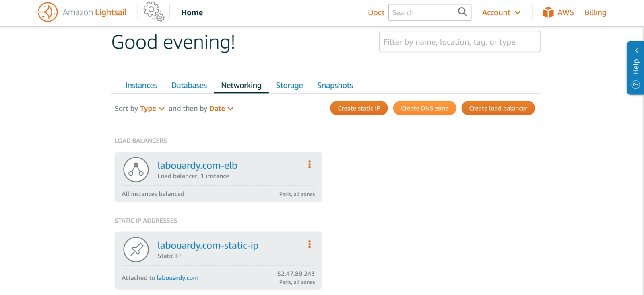
Task: Click the AWS cube icon
Action: 548,12
